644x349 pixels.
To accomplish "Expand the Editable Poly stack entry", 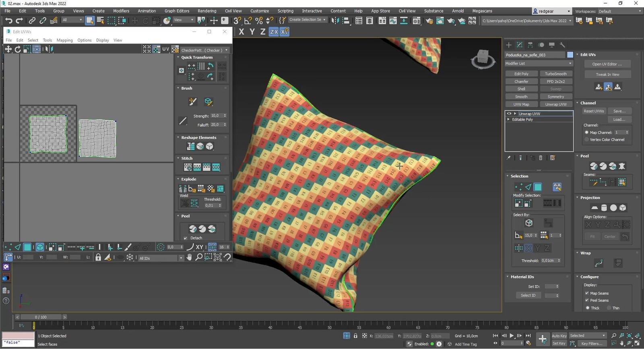I will point(509,120).
